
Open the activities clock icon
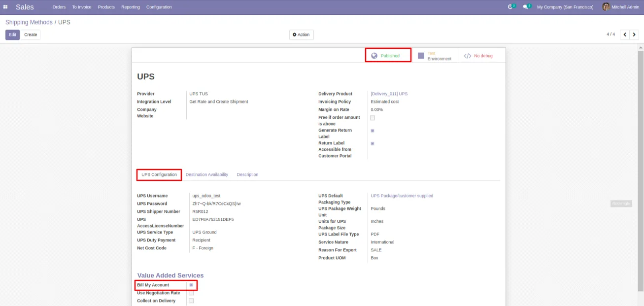(510, 7)
